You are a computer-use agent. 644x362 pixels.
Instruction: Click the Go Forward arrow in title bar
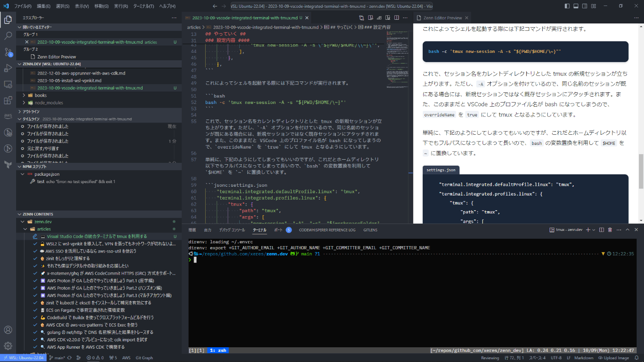coord(224,6)
